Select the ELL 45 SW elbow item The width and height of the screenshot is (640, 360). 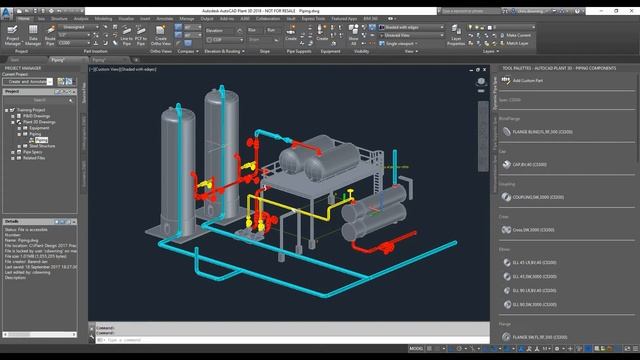click(x=530, y=276)
